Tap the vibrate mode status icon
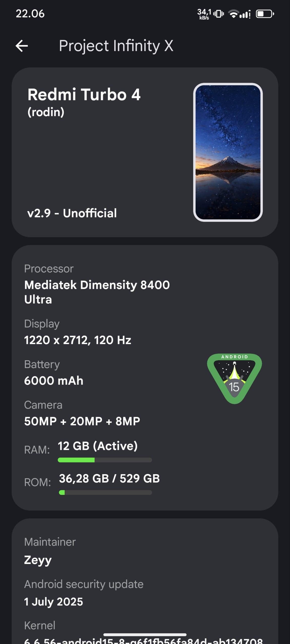Screen dimensions: 290x644 [x=219, y=14]
